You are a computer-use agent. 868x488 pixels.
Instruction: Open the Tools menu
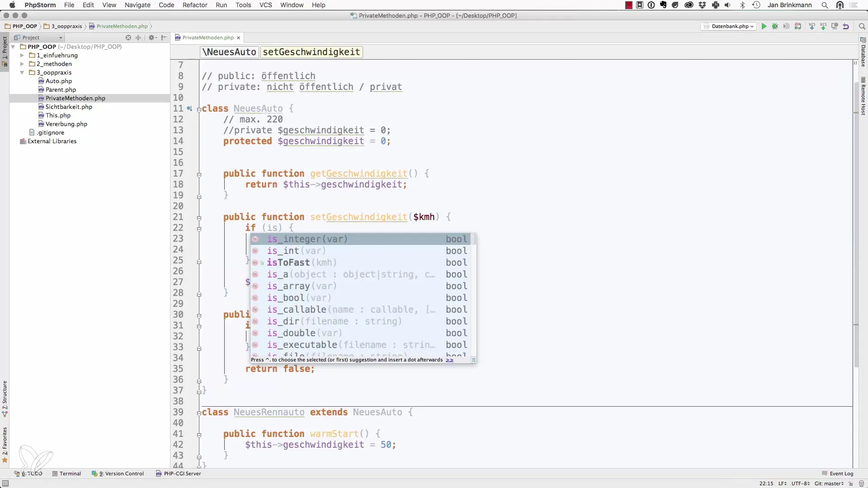point(243,5)
